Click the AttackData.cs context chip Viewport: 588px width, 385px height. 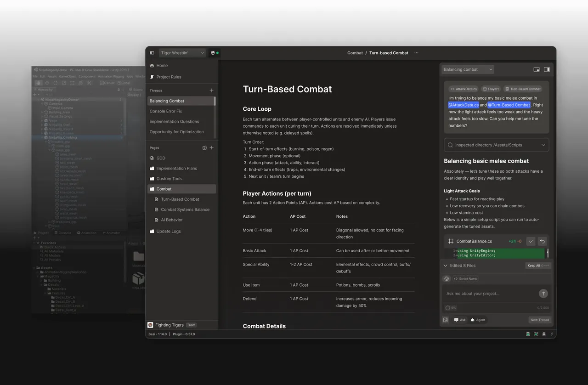point(464,89)
